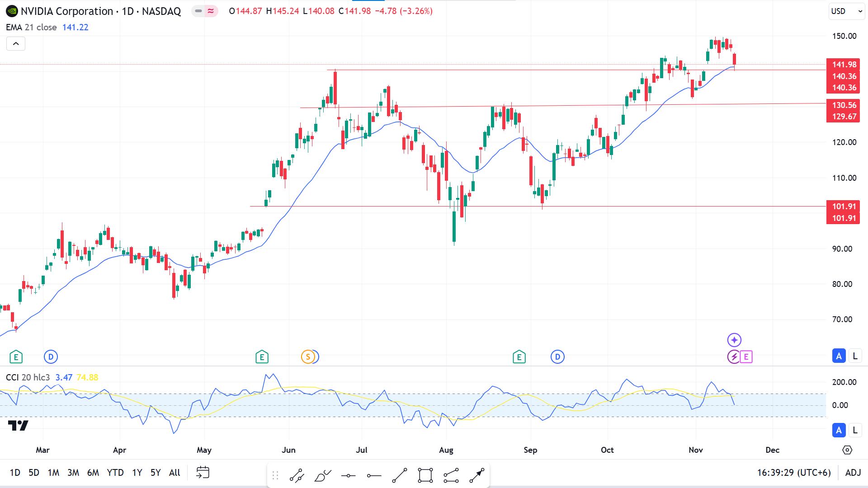Click the dividend D marker in September
This screenshot has width=868, height=488.
tap(557, 357)
